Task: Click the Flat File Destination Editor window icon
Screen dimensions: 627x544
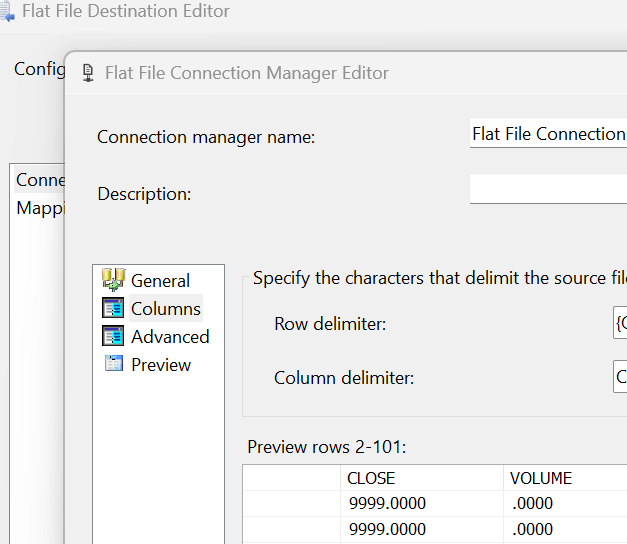Action: coord(6,12)
